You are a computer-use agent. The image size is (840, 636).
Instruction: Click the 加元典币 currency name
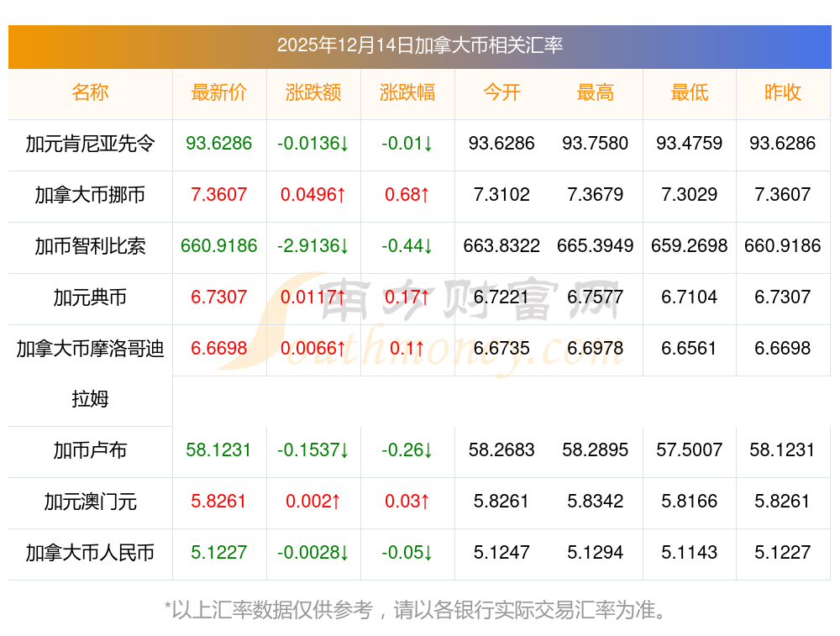(x=90, y=297)
